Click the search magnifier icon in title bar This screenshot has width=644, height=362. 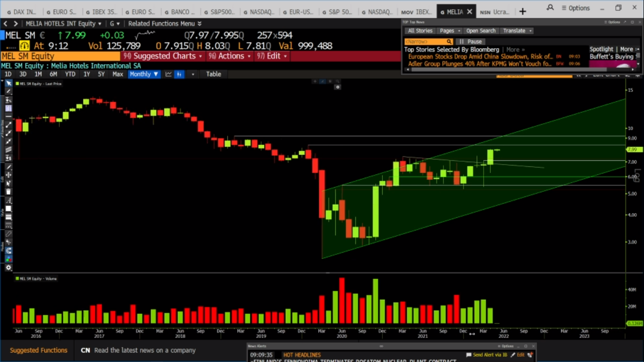[x=550, y=8]
